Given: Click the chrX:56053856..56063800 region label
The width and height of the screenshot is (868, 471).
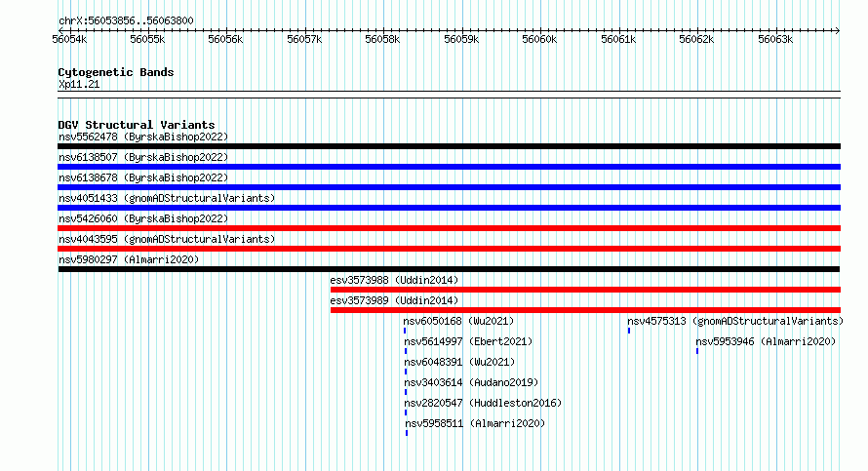Looking at the screenshot, I should (x=126, y=21).
